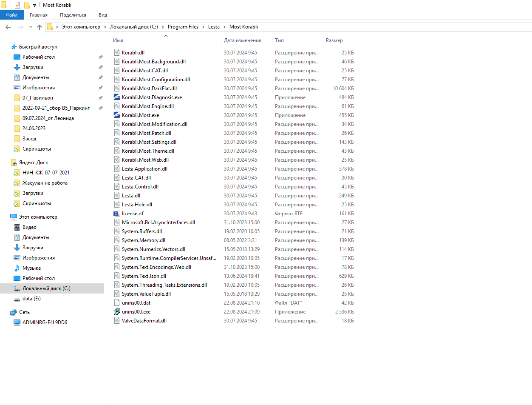Go back with the Back arrow

click(8, 27)
